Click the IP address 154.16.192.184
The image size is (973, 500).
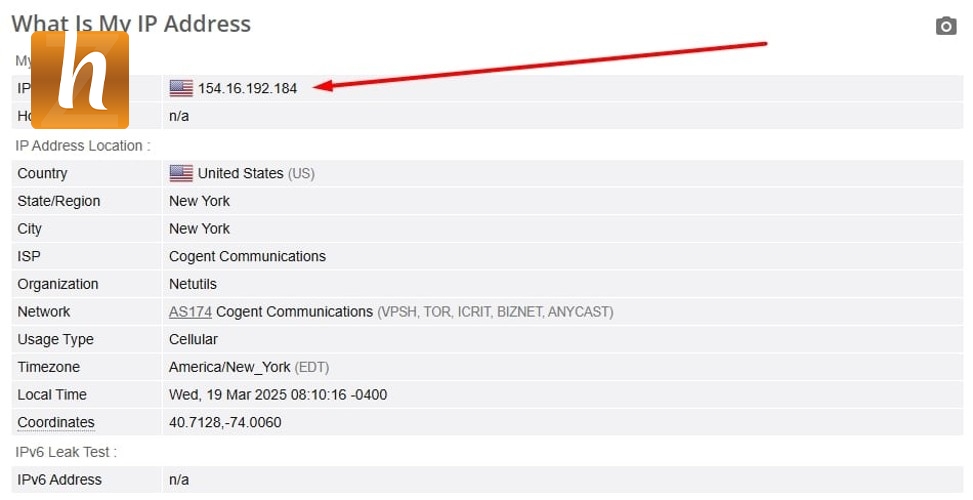point(248,88)
